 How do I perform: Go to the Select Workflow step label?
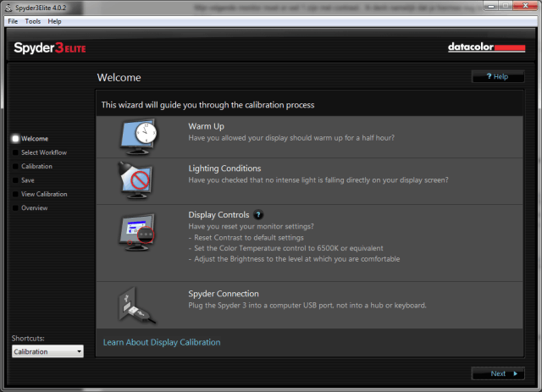[x=44, y=152]
